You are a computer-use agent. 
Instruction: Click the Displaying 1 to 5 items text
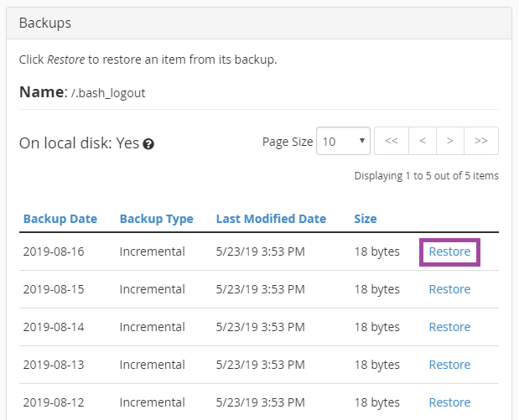tap(426, 176)
